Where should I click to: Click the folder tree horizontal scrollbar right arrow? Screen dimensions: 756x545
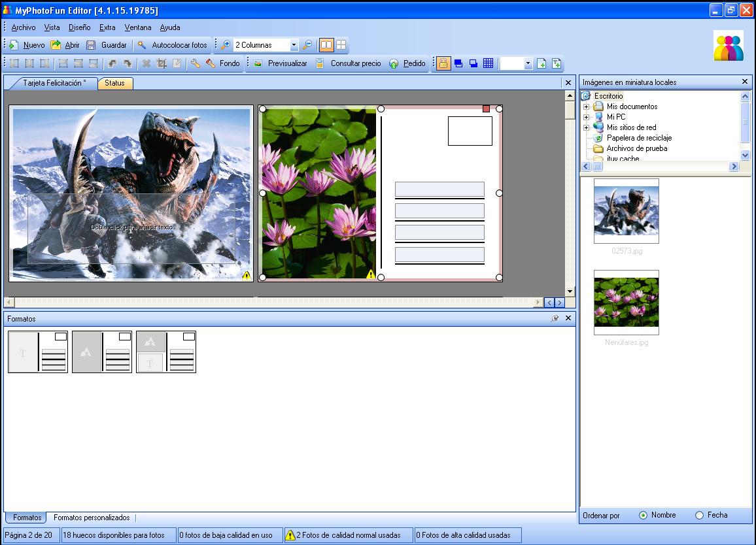734,166
